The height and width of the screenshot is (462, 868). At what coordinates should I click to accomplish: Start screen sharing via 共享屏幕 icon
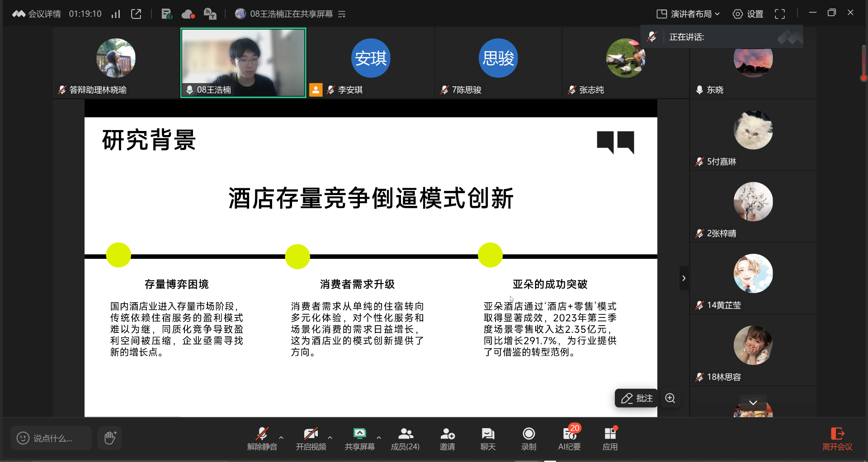pyautogui.click(x=359, y=437)
